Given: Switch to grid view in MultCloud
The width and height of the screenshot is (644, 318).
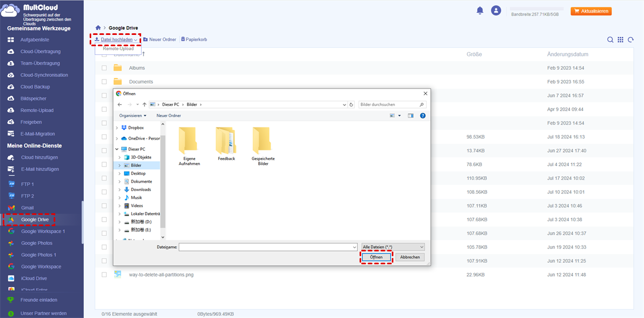Looking at the screenshot, I should (620, 40).
